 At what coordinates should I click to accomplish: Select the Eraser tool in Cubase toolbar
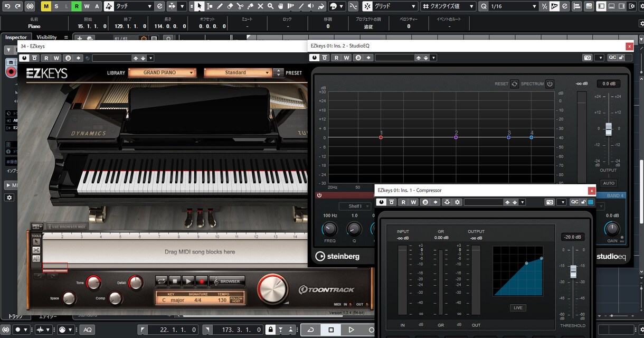pos(230,6)
